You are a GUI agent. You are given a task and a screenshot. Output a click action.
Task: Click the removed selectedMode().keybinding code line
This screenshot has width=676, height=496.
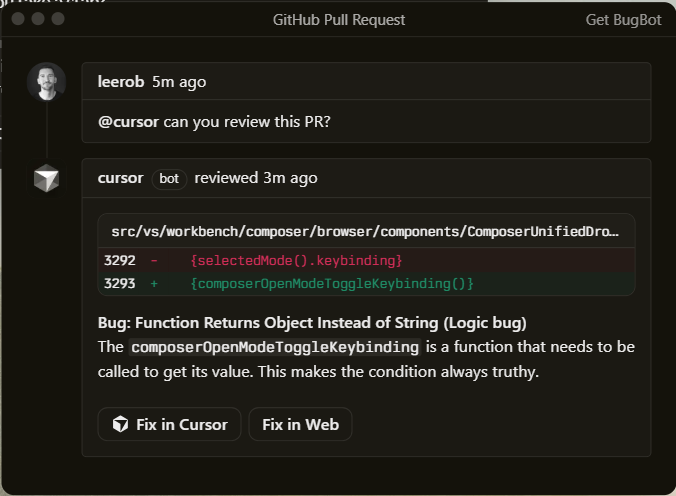[296, 260]
